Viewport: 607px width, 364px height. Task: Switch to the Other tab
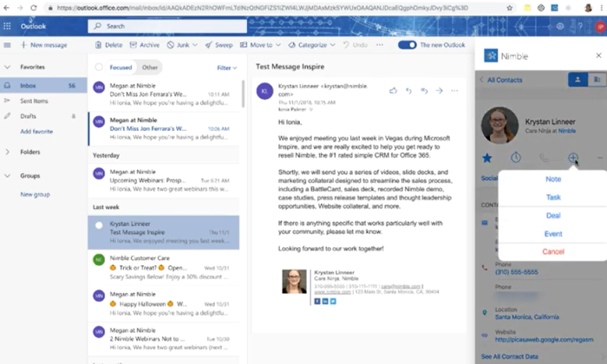click(x=150, y=68)
